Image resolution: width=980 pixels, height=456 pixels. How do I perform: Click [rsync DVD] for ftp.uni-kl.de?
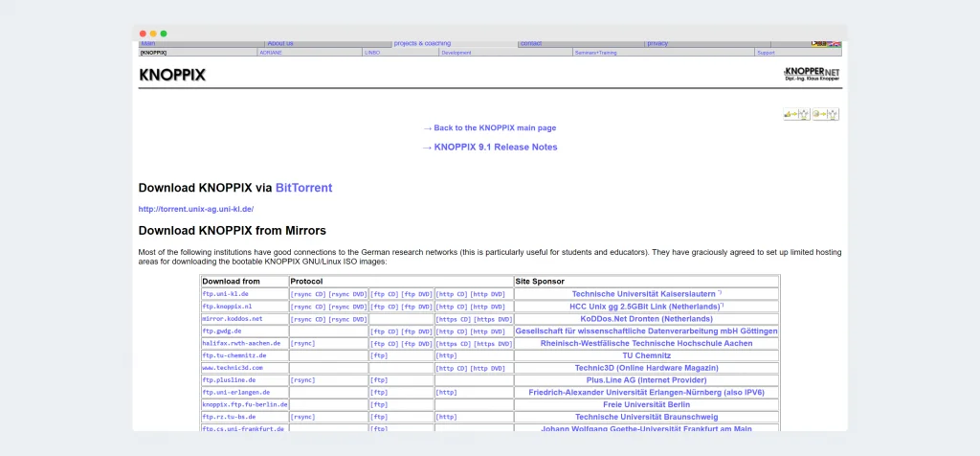click(x=347, y=294)
